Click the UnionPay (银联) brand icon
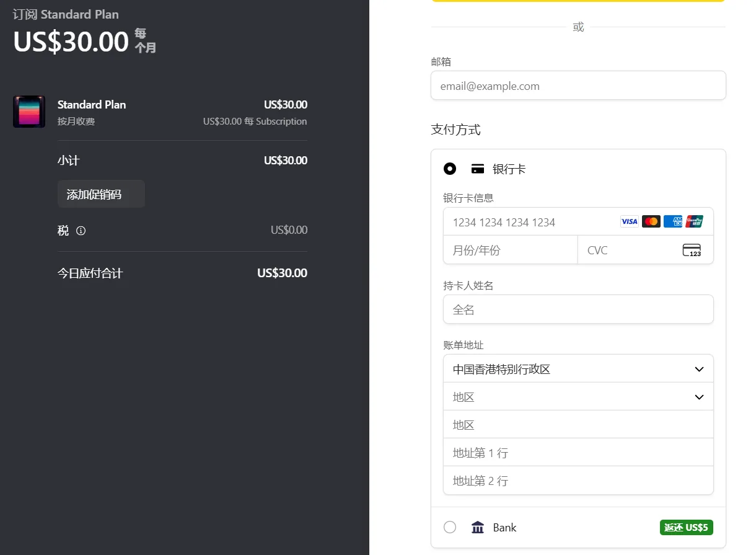The width and height of the screenshot is (756, 555). 695,221
